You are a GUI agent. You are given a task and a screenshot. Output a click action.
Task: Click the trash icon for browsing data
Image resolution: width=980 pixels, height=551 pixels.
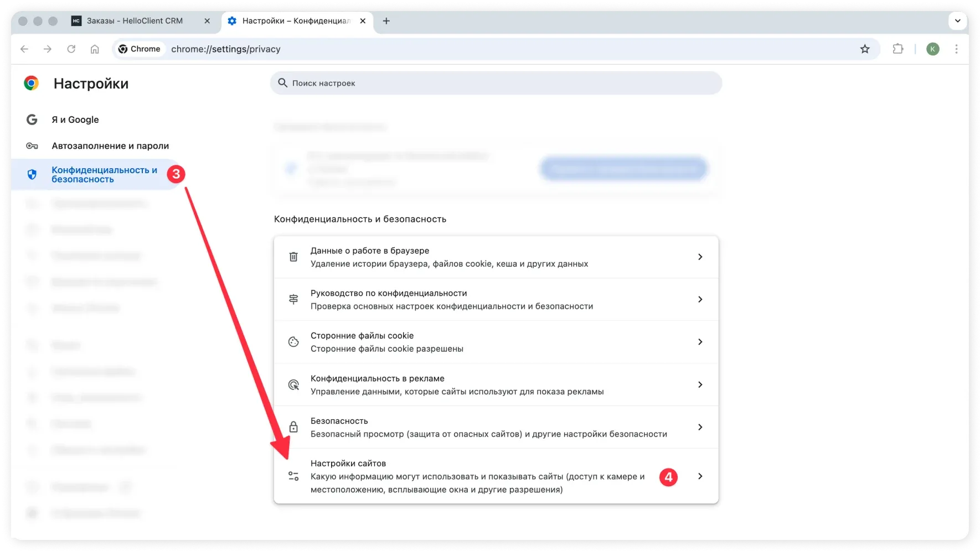click(x=293, y=257)
